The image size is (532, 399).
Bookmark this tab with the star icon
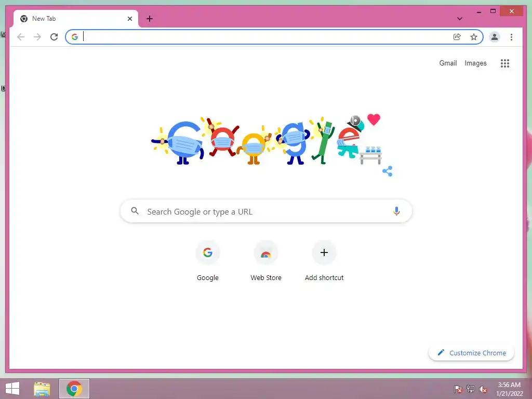point(474,37)
